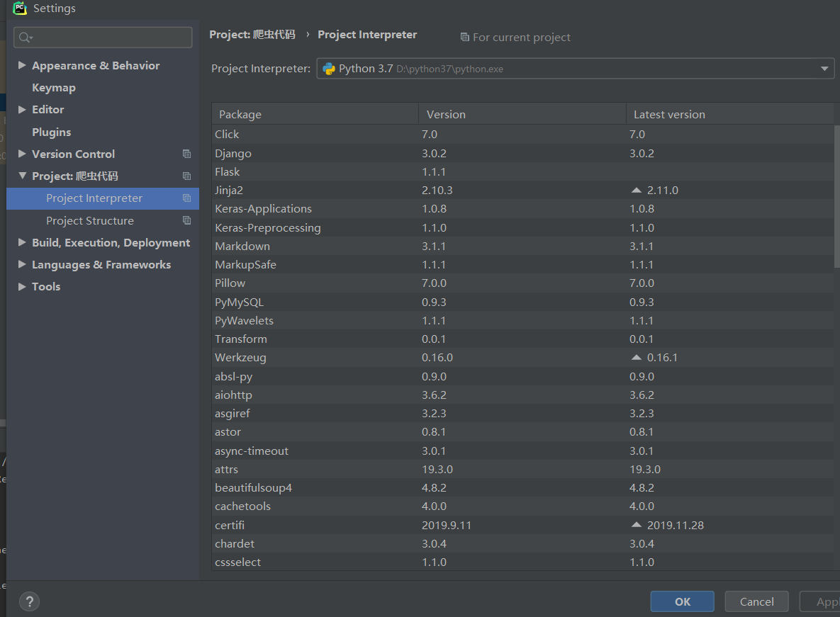Select the certifi package row
The height and width of the screenshot is (617, 840).
pos(523,525)
